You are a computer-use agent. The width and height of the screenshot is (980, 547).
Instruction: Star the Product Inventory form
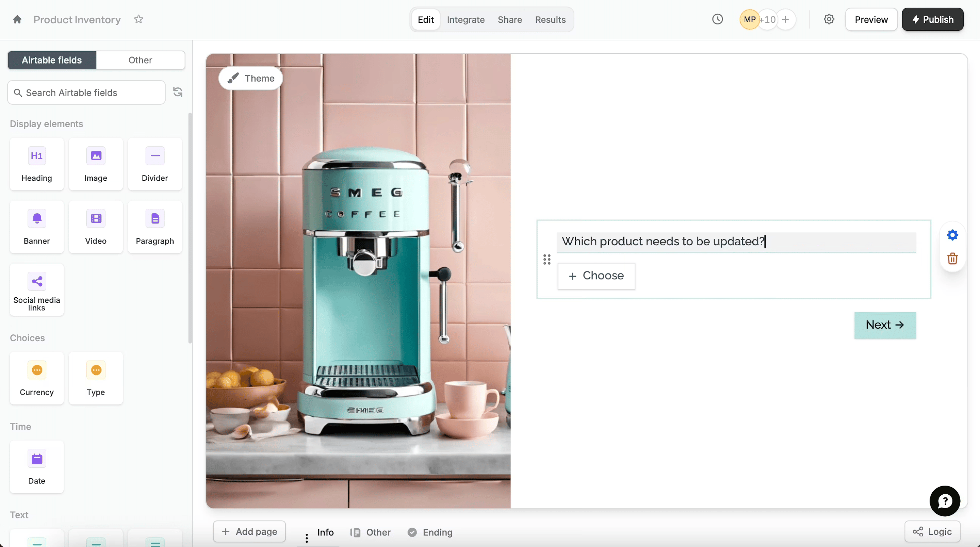138,19
